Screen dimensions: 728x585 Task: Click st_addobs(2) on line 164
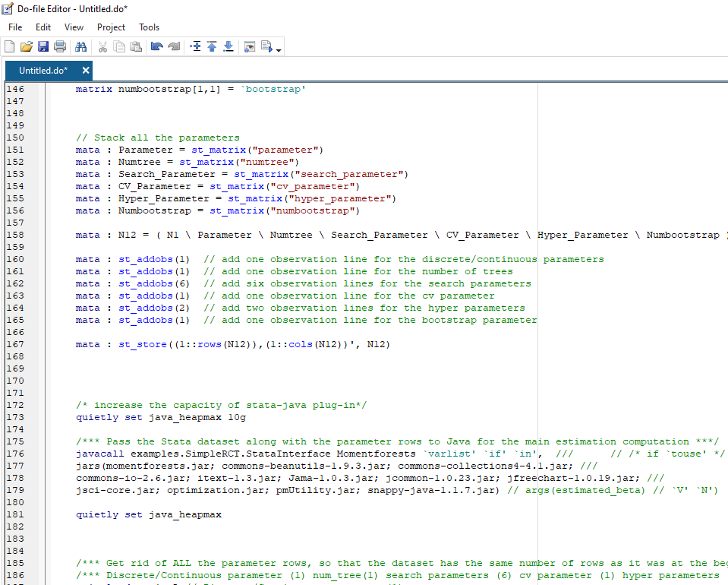[154, 308]
